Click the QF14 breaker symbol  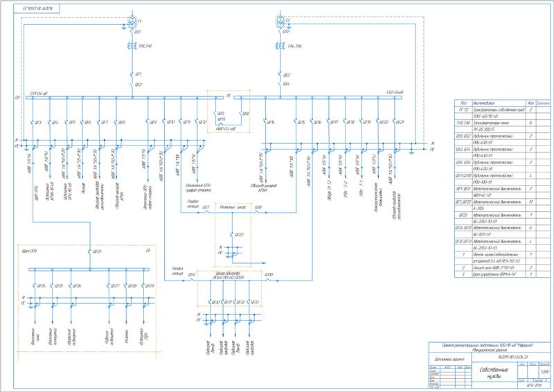pos(265,123)
